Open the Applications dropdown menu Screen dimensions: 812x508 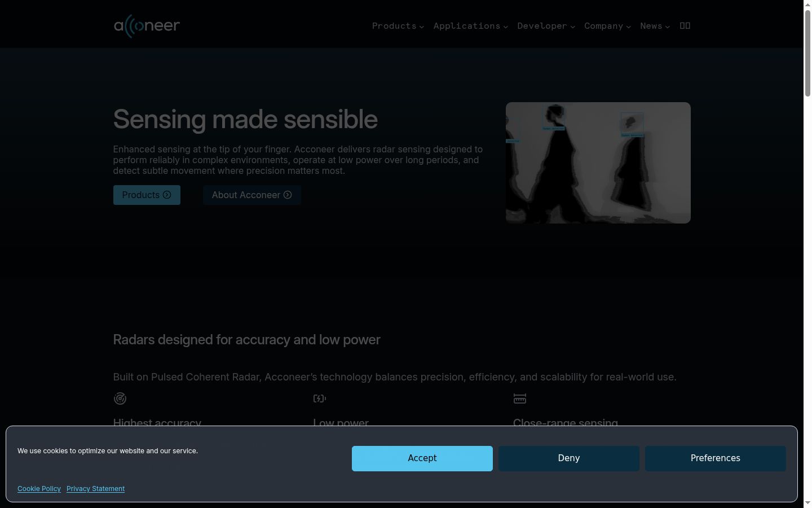(471, 26)
